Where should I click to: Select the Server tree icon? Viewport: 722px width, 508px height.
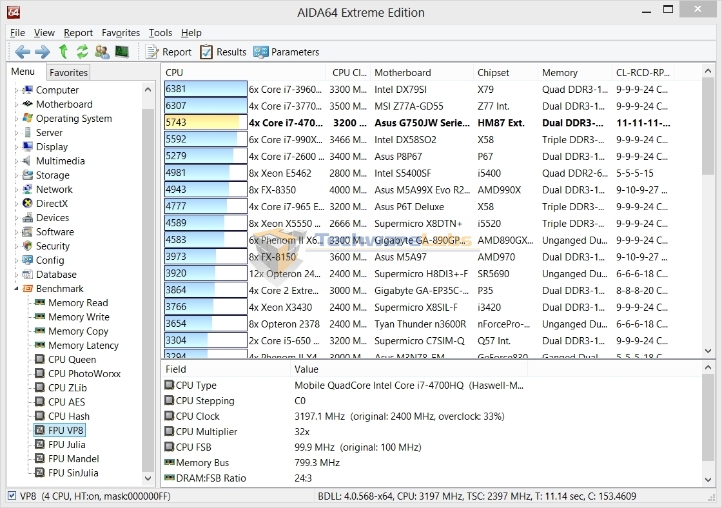(x=28, y=132)
